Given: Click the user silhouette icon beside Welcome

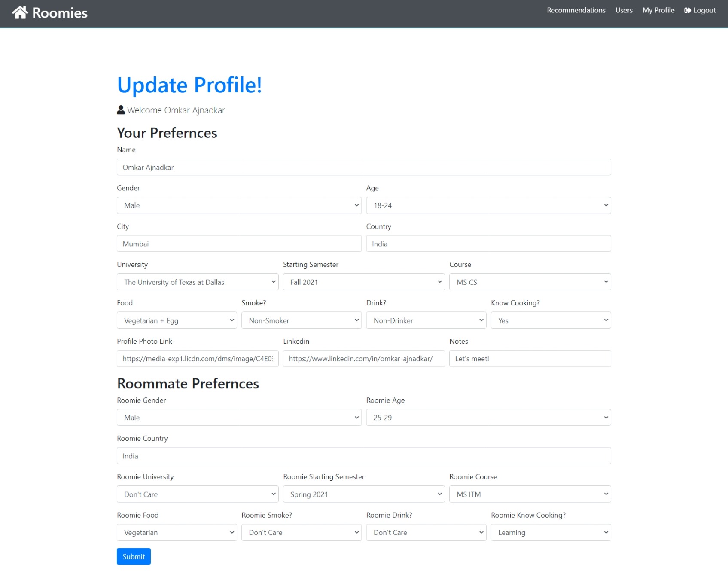Looking at the screenshot, I should [x=121, y=110].
